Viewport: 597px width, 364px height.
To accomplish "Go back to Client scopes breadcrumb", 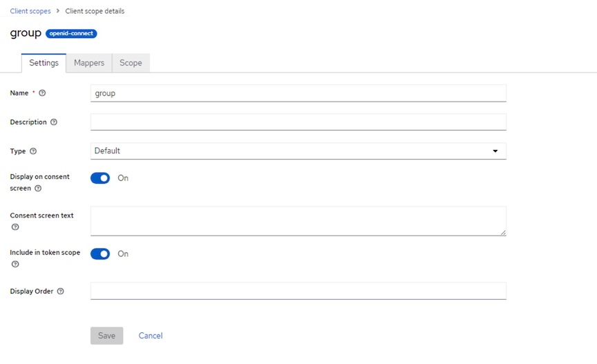I will point(30,11).
